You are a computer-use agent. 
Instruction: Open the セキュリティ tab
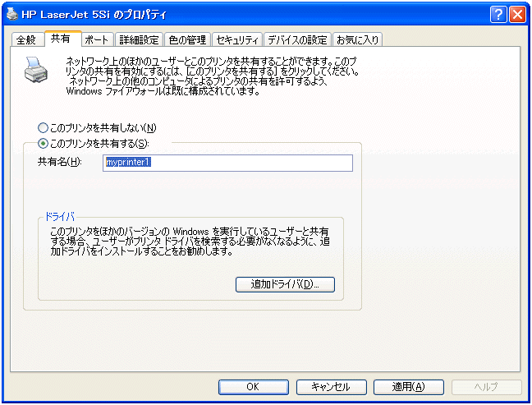pyautogui.click(x=237, y=39)
